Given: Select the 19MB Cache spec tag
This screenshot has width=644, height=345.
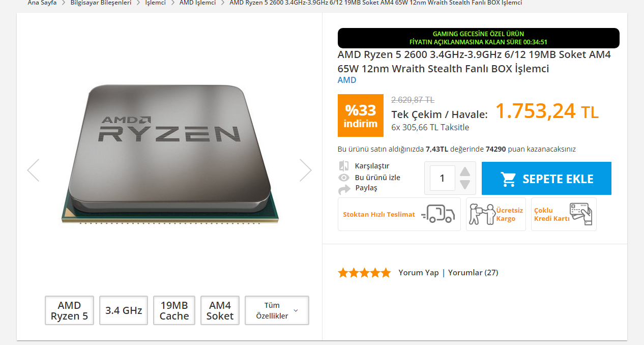Looking at the screenshot, I should pyautogui.click(x=174, y=310).
